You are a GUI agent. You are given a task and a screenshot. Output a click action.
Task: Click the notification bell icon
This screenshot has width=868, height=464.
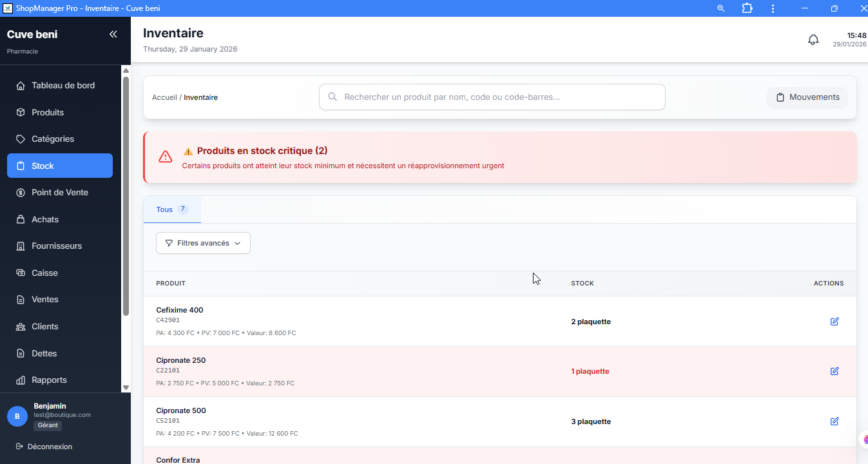click(x=813, y=40)
